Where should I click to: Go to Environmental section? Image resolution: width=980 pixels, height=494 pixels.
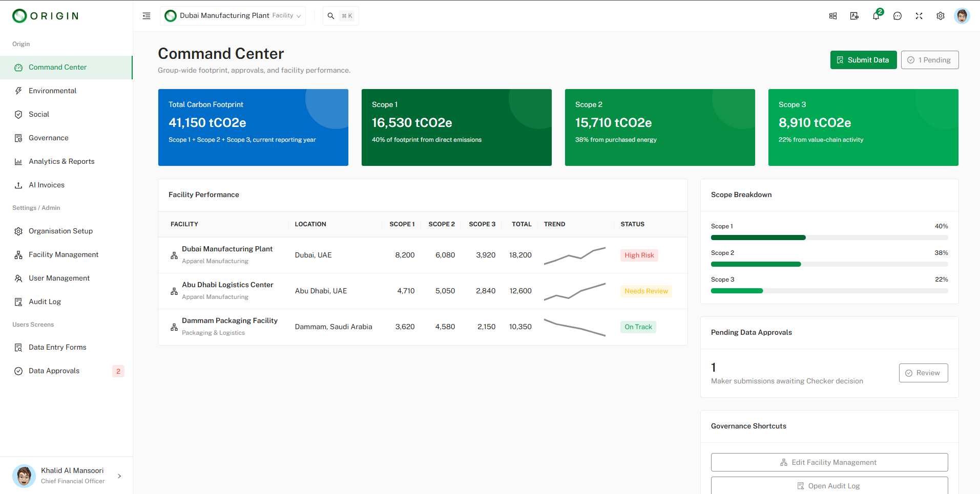point(66,91)
